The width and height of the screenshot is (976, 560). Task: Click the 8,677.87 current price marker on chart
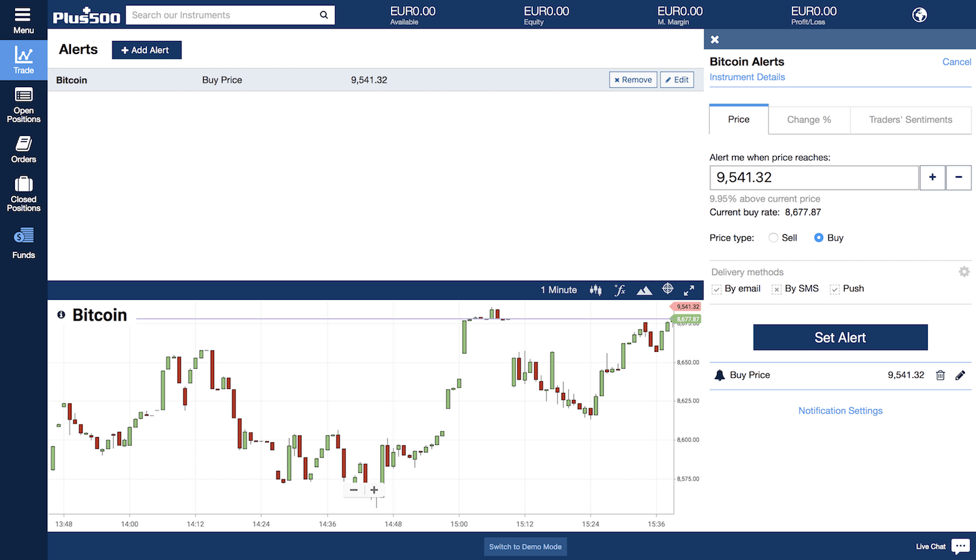click(x=685, y=319)
